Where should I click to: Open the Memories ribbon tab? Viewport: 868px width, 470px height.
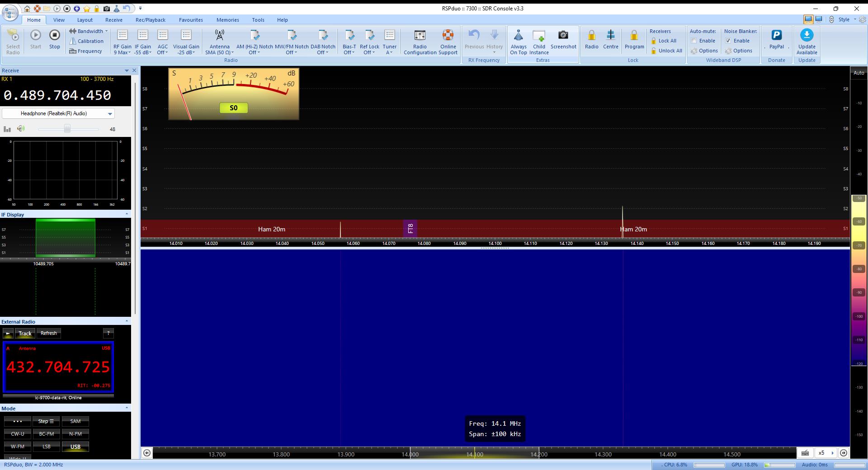click(x=227, y=20)
